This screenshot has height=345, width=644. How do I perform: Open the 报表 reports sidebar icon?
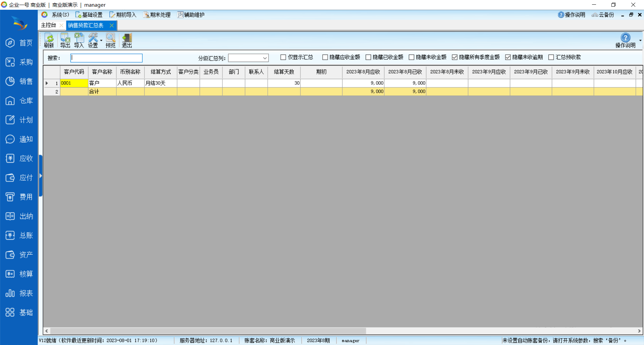19,293
